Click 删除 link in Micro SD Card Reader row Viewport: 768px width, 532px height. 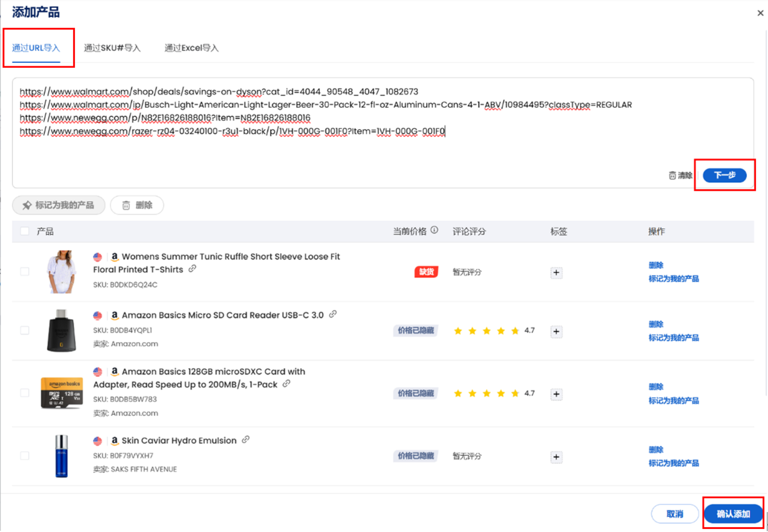pyautogui.click(x=656, y=324)
